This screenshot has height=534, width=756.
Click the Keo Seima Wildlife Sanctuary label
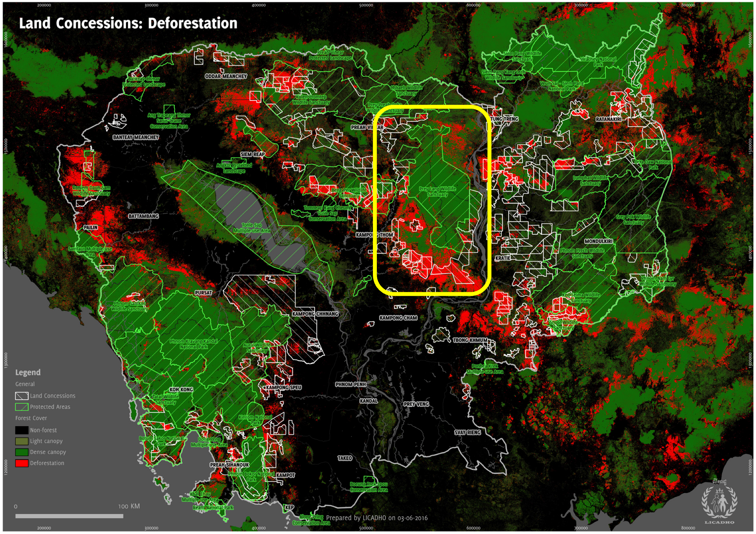[x=581, y=298]
